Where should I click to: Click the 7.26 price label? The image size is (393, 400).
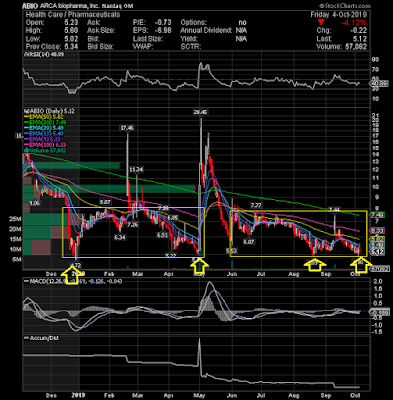click(x=132, y=225)
